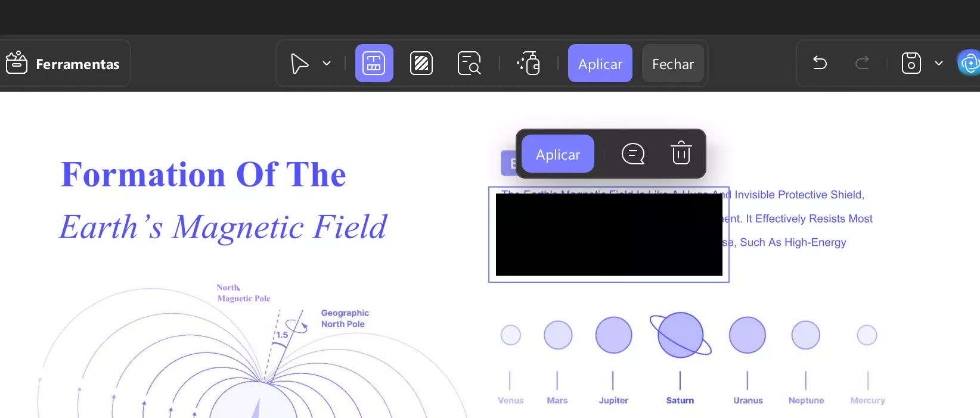Open the Ferramentas tools panel
This screenshot has width=980, height=418.
tap(63, 64)
